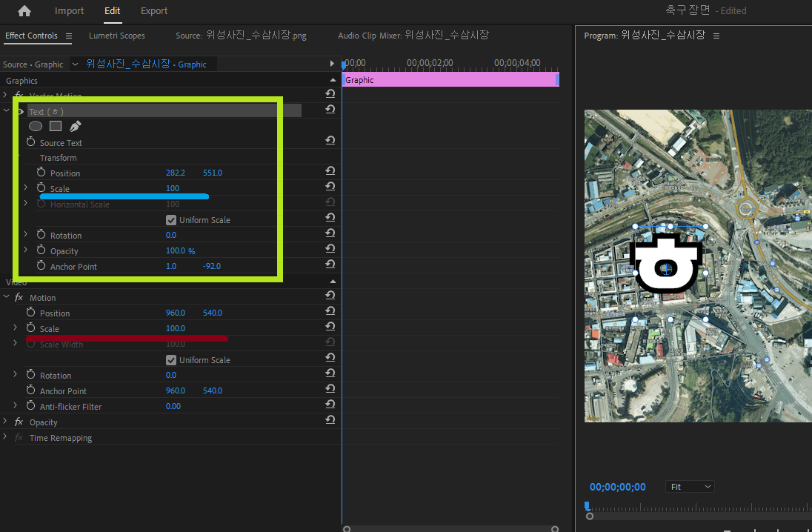Expand the Vector Motion effect
Viewport: 812px width, 532px height.
tap(5, 96)
